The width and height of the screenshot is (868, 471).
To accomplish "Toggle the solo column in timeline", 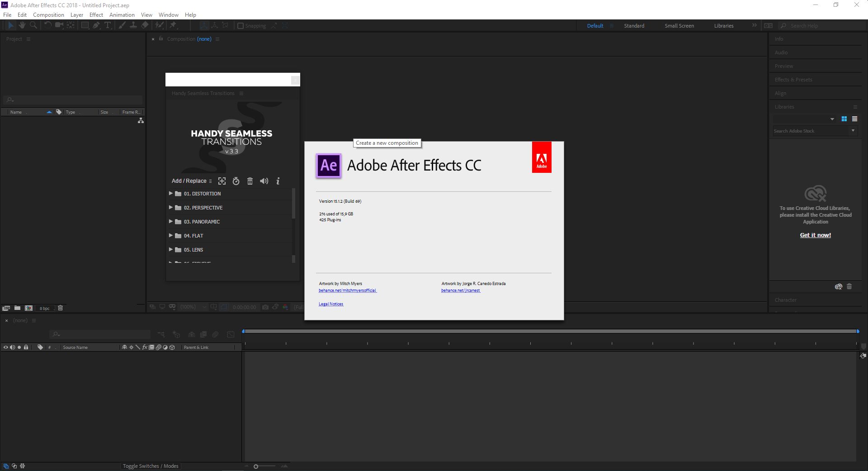I will (19, 347).
